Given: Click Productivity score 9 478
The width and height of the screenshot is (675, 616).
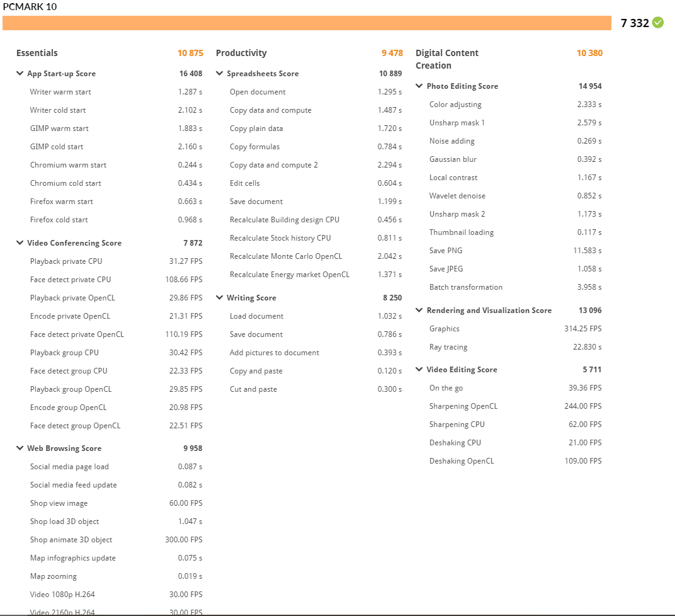Looking at the screenshot, I should tap(392, 53).
